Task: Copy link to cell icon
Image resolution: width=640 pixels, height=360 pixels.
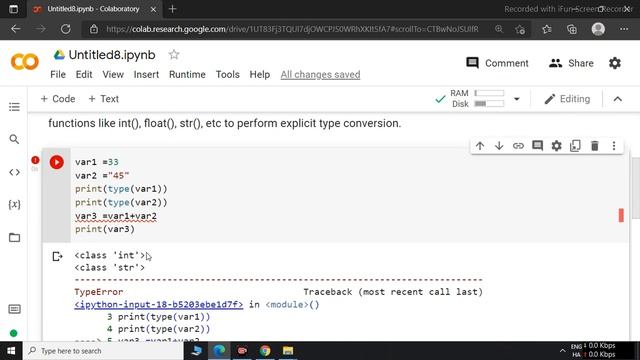Action: pyautogui.click(x=518, y=146)
